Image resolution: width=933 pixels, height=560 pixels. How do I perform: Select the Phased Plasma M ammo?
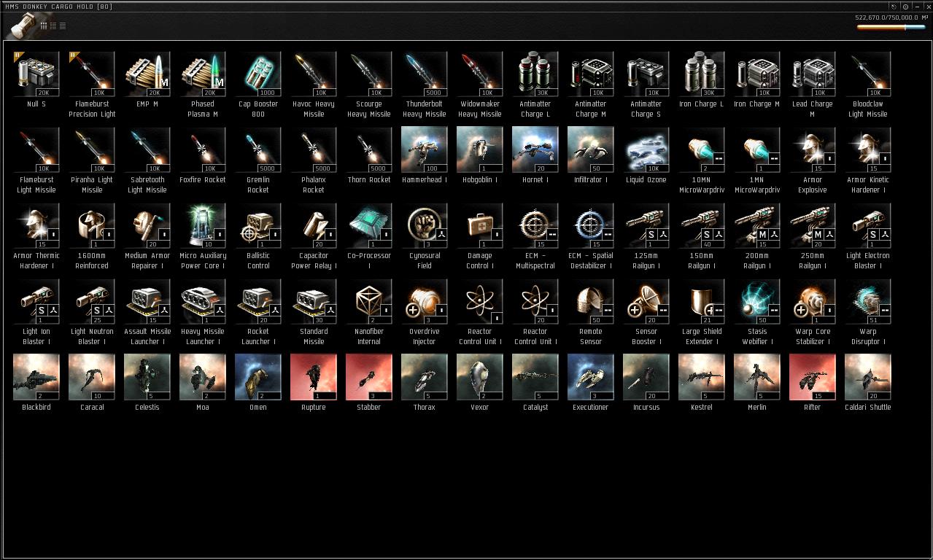pos(203,74)
